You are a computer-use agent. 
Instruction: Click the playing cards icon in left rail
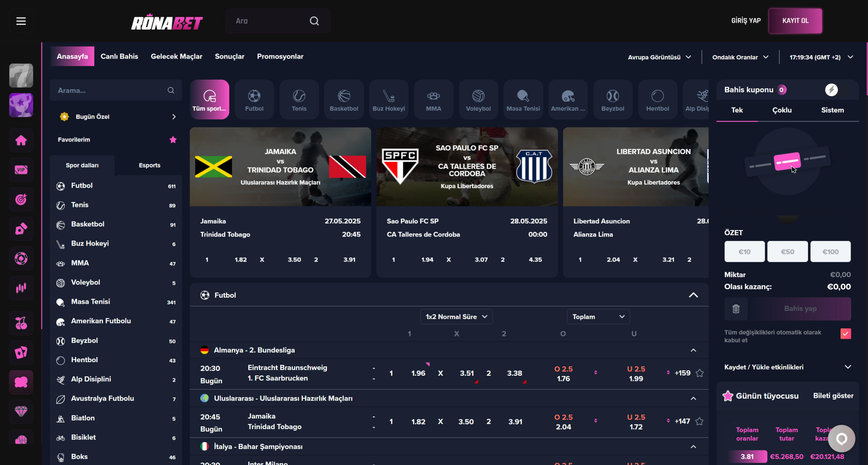click(21, 352)
